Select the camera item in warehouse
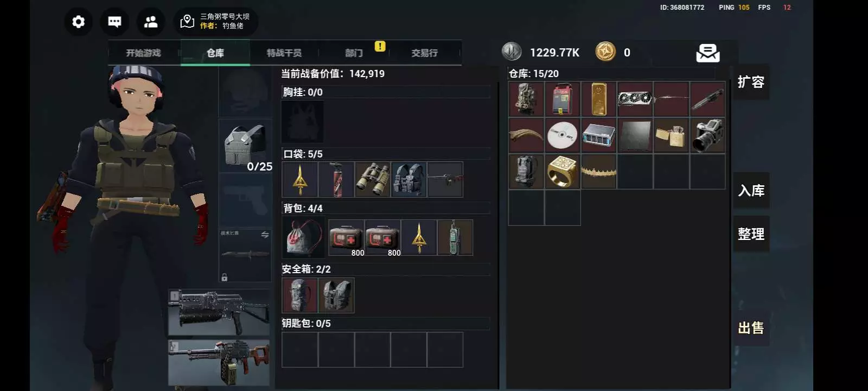The image size is (868, 391). pos(707,135)
